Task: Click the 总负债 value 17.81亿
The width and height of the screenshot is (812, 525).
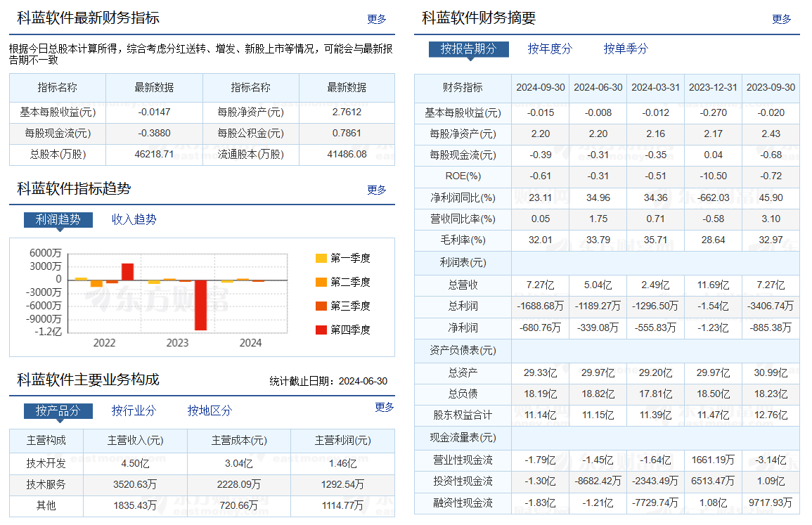Action: (x=656, y=394)
